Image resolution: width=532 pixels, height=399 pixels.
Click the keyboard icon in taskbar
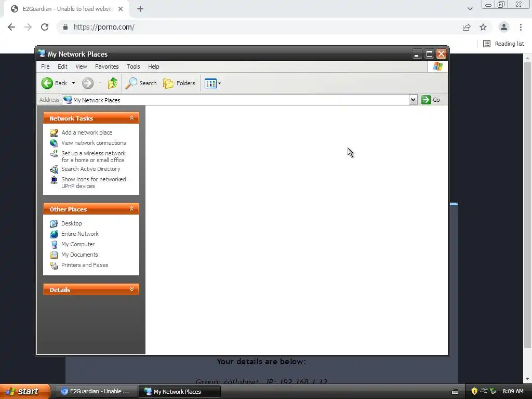coord(455,392)
